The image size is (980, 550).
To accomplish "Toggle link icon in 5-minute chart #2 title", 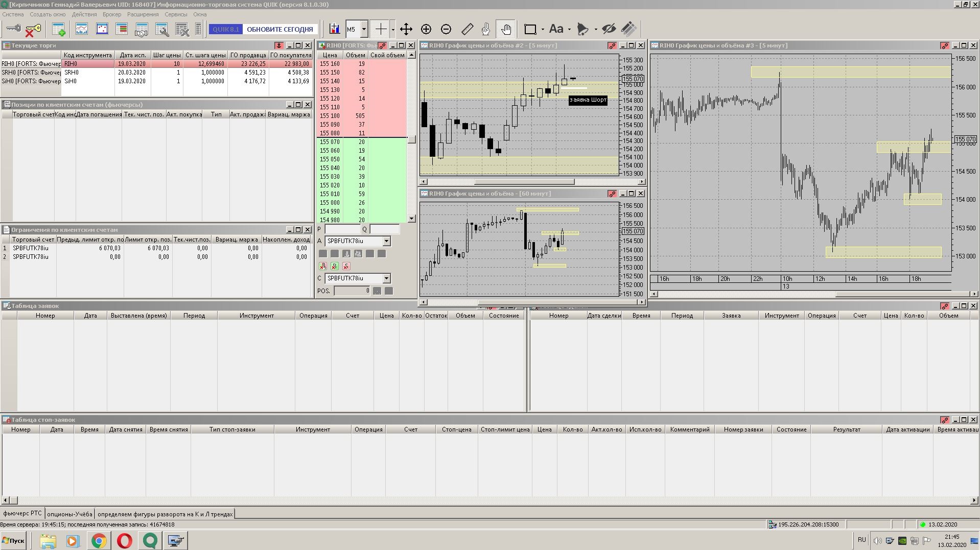I will tap(612, 45).
